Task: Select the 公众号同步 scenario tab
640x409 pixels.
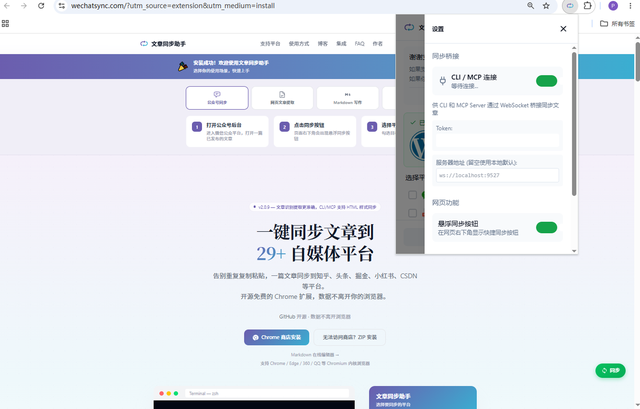Action: pos(217,98)
